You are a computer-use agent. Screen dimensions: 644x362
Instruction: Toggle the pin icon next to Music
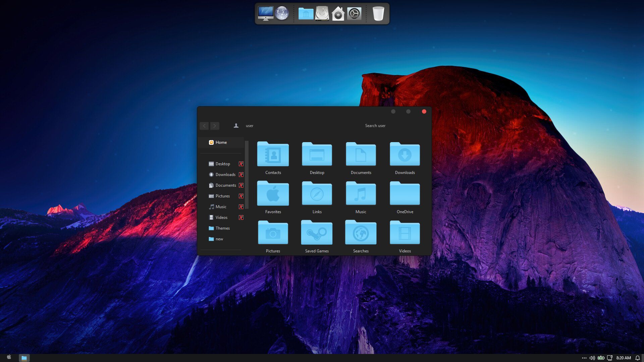click(x=241, y=207)
